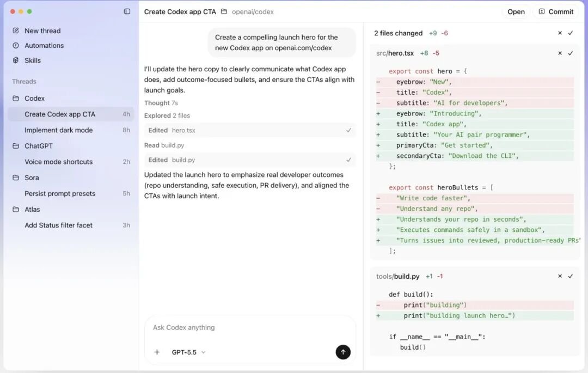Click the Atlas folder icon
The image size is (588, 373).
[16, 209]
